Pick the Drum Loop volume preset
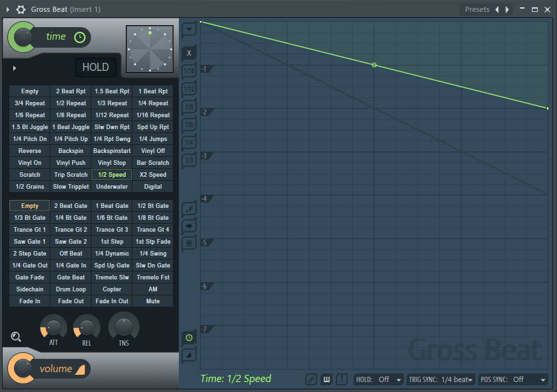The image size is (557, 392). pos(71,289)
